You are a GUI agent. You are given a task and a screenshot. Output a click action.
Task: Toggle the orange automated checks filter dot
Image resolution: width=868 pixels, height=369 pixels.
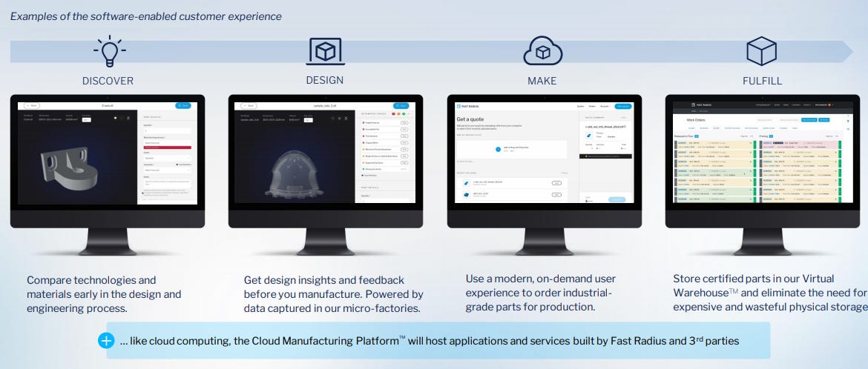[x=398, y=114]
